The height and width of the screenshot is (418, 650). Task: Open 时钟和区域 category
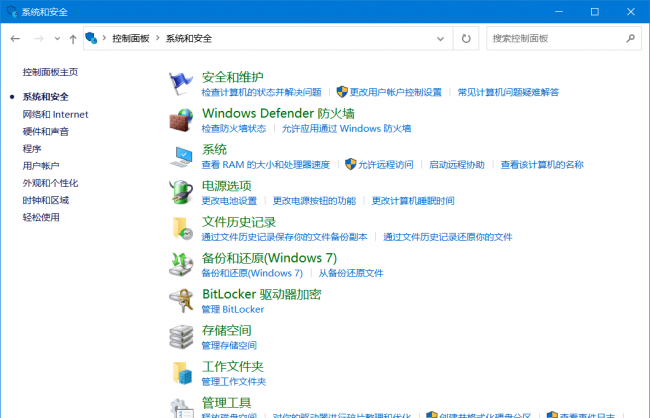tap(46, 200)
